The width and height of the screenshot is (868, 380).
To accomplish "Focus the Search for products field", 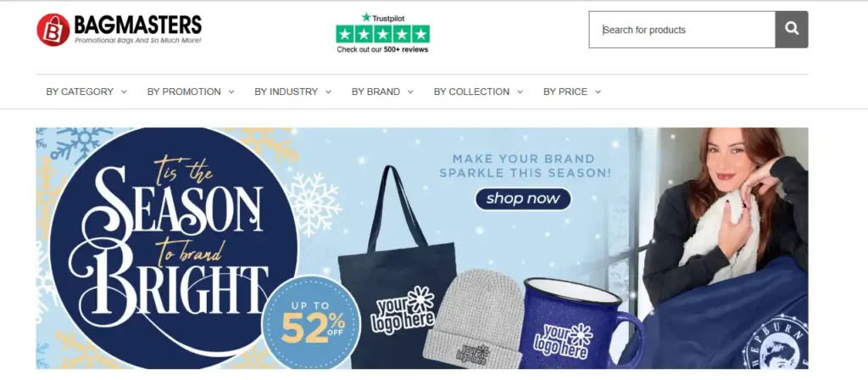I will 682,30.
